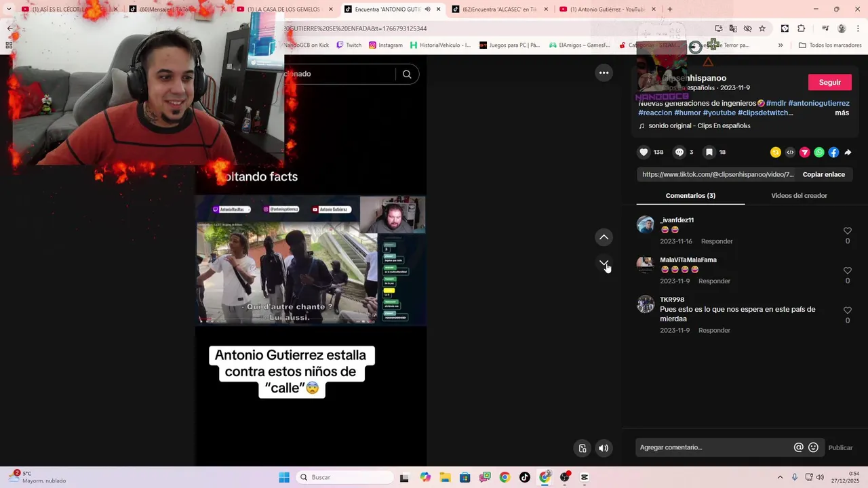
Task: Open the Chrome extensions puzzle icon
Action: (x=802, y=28)
